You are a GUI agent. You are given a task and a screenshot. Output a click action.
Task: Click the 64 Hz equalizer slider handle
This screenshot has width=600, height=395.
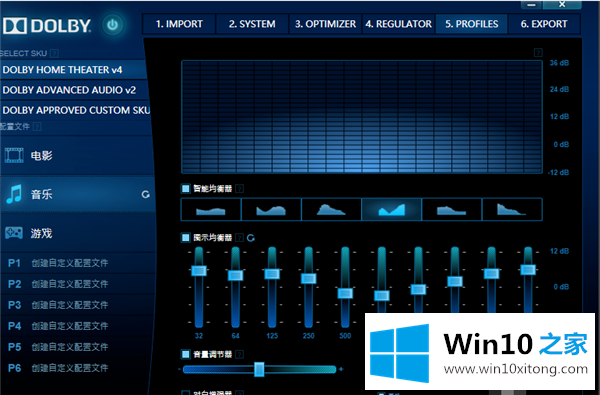pyautogui.click(x=235, y=275)
